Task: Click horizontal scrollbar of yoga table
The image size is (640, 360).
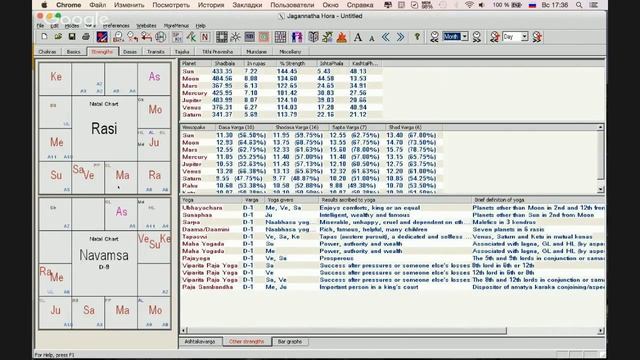Action: click(346, 331)
